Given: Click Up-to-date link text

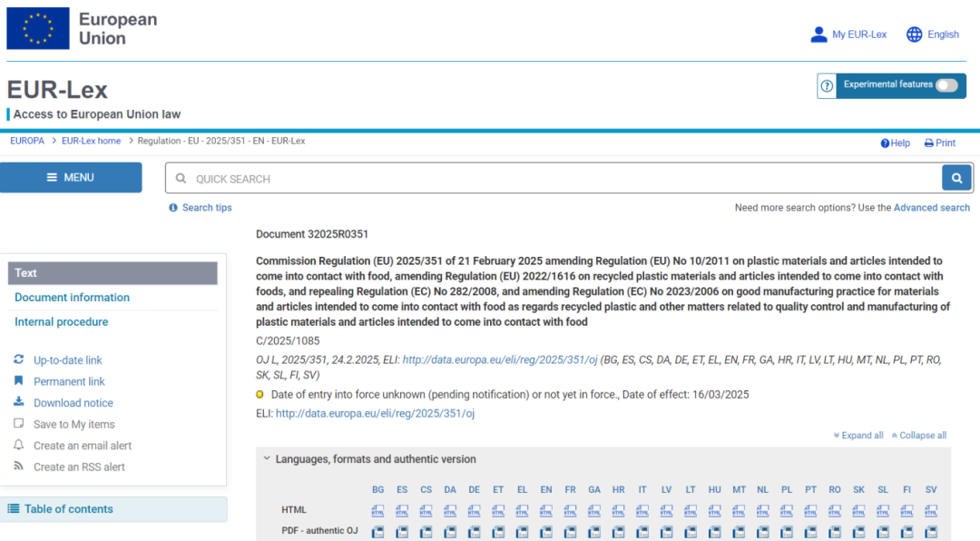Looking at the screenshot, I should click(x=67, y=360).
